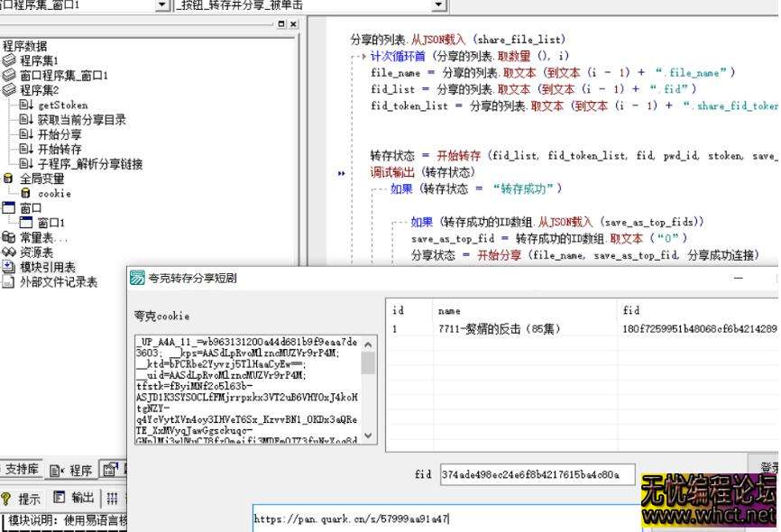Click the 开始转存 subroutine icon
This screenshot has height=532, width=781.
tap(24, 149)
